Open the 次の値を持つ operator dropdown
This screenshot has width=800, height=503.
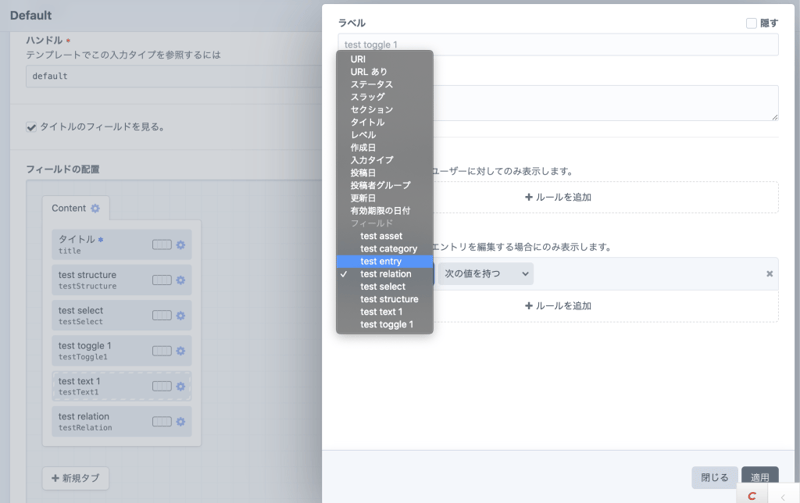point(485,273)
